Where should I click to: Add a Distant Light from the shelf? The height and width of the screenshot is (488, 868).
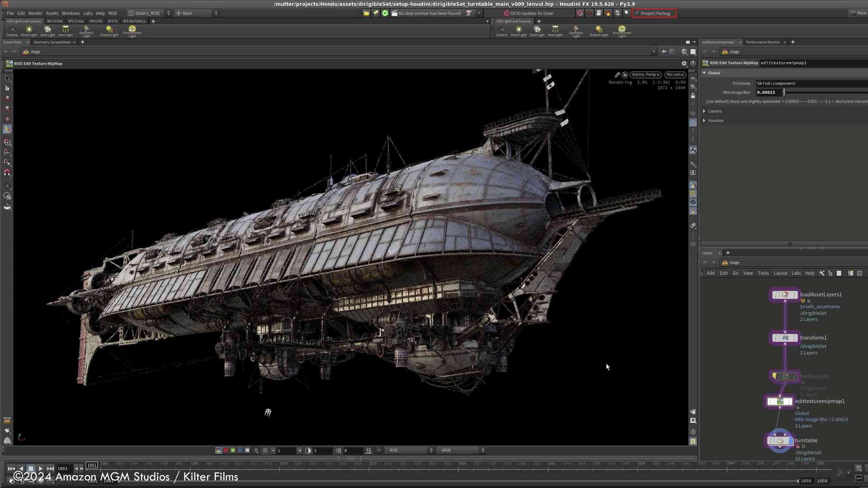tap(109, 29)
